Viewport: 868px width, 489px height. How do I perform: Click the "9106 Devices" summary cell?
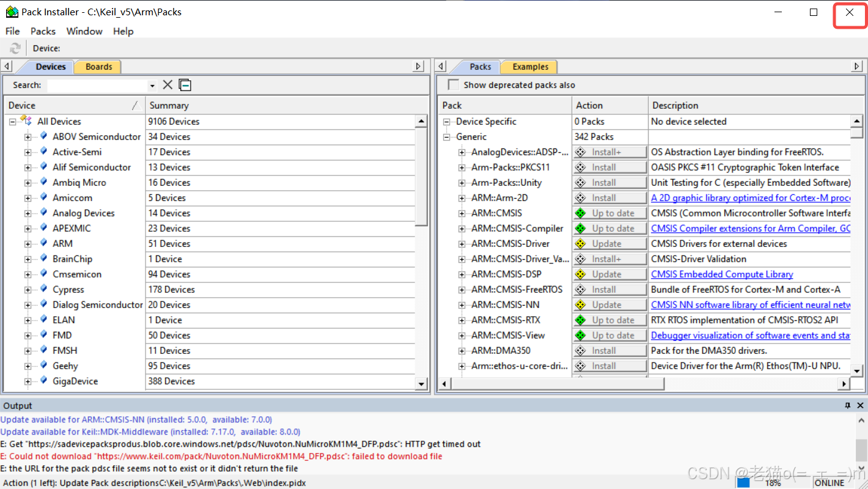281,121
